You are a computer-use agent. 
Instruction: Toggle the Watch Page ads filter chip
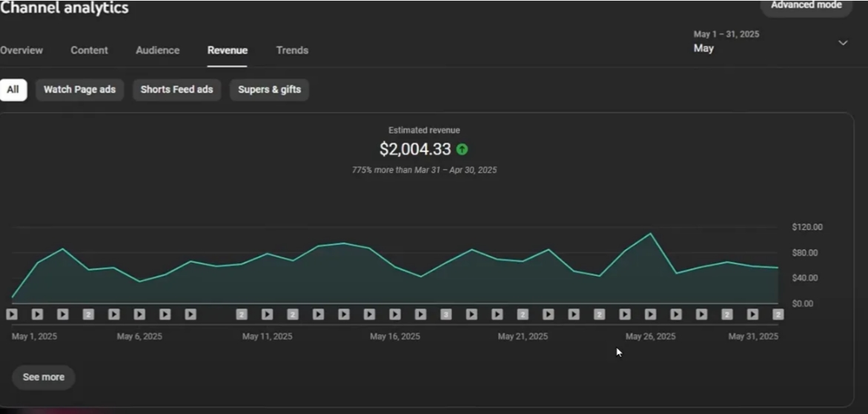80,90
